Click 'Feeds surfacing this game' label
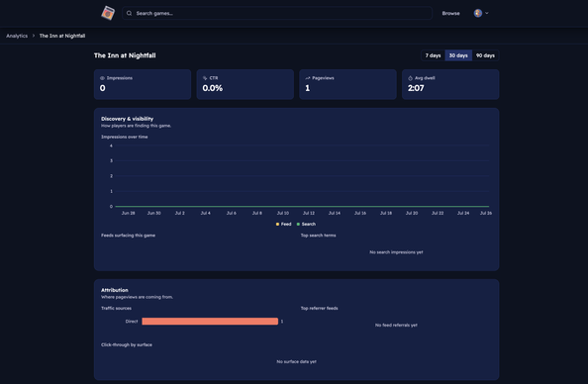Screen dimensions: 588x384 coord(128,236)
